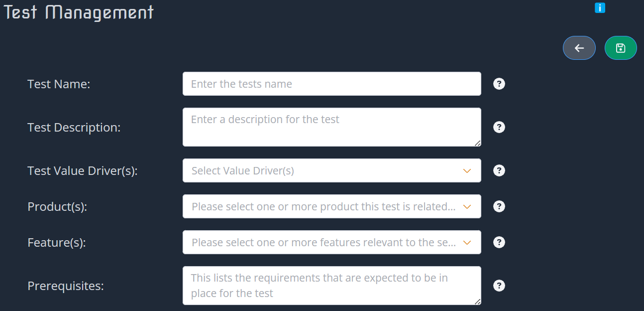Open the Test Description help tooltip
Viewport: 644px width, 311px height.
click(499, 127)
